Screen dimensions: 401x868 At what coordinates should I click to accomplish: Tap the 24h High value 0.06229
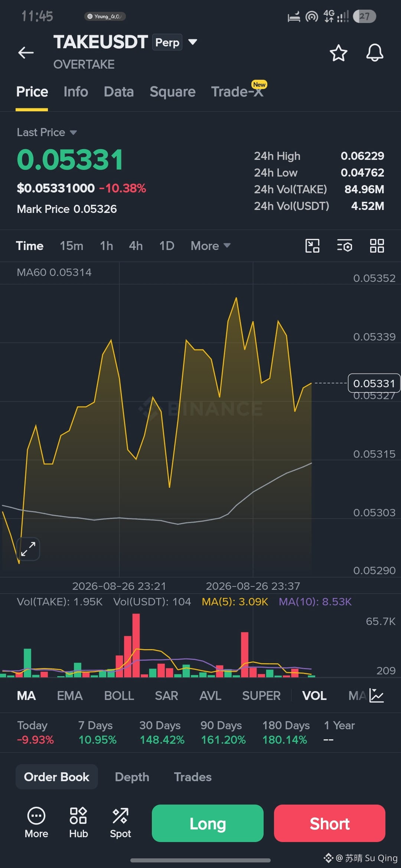[362, 156]
